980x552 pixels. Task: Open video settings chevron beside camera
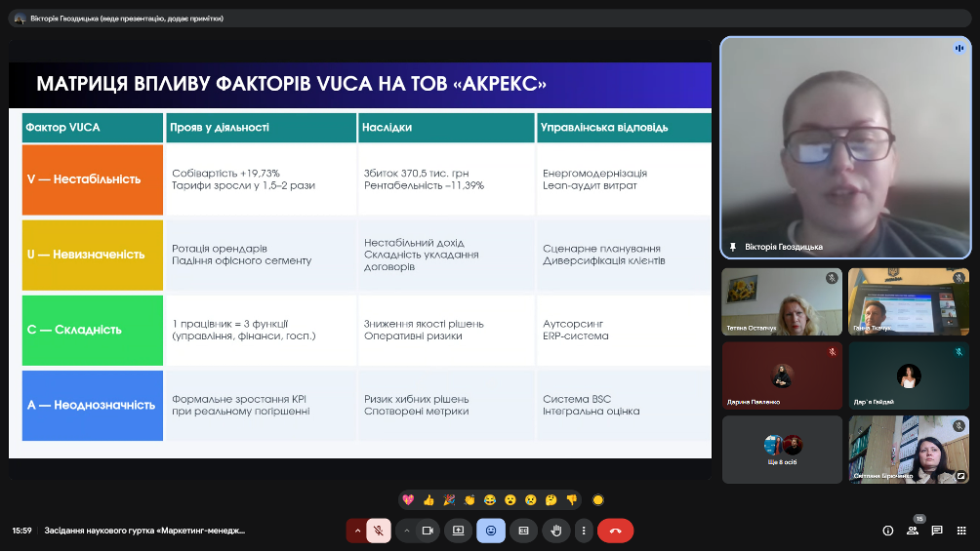click(406, 531)
